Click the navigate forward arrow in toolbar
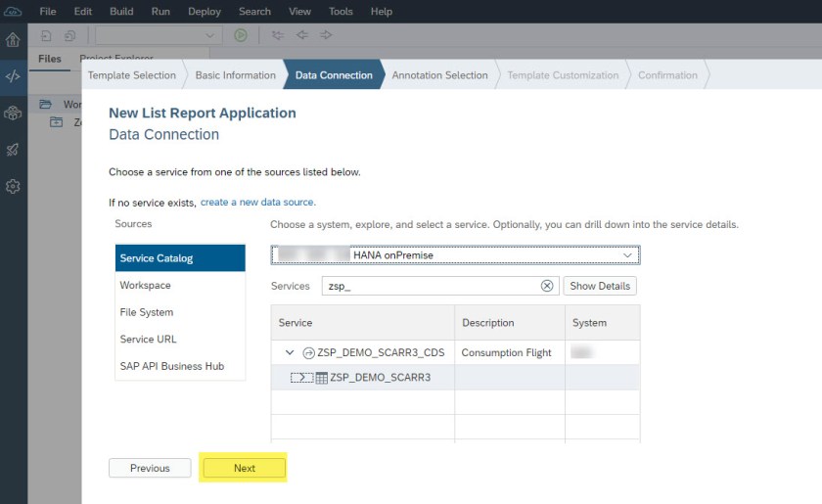822x504 pixels. coord(326,35)
